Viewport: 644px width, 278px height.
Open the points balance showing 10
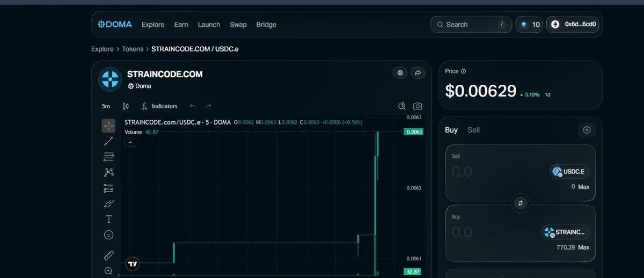click(x=530, y=24)
